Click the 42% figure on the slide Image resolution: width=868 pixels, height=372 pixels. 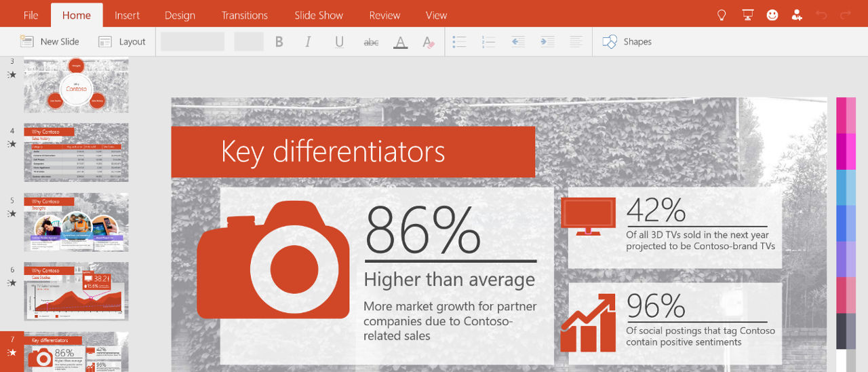[656, 210]
